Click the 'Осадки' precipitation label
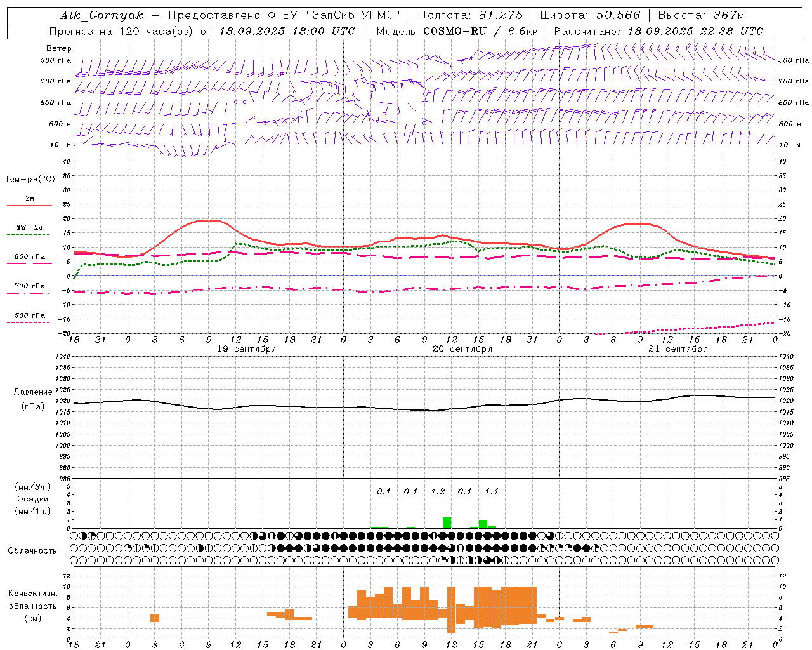 tap(32, 499)
